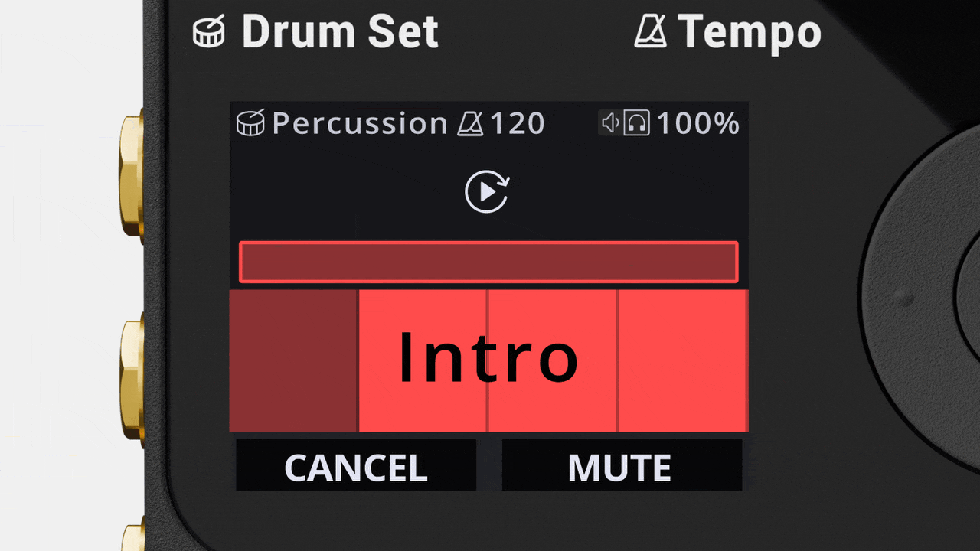Click the 120 tempo value
The image size is (980, 551).
[517, 123]
